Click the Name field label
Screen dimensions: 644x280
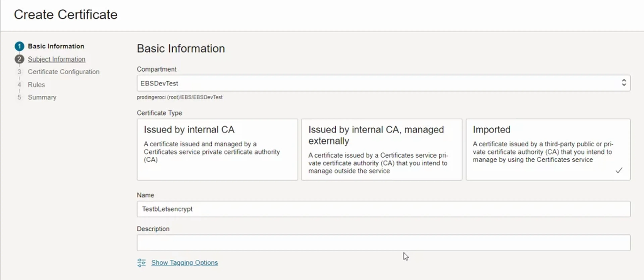(x=145, y=195)
